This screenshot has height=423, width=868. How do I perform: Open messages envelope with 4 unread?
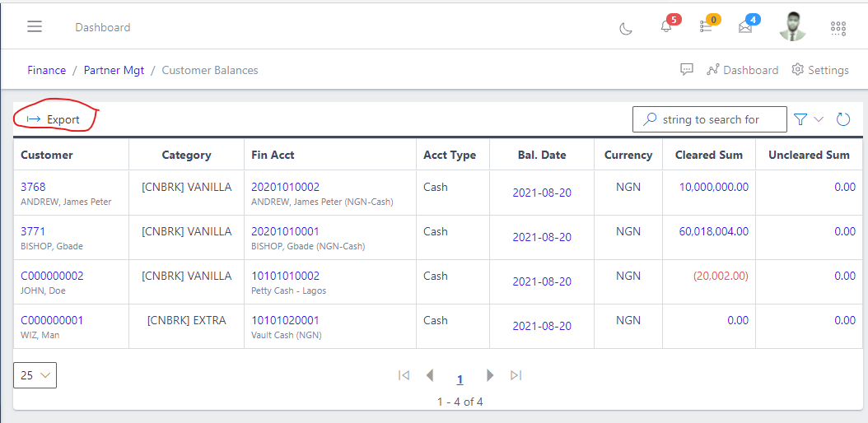click(745, 26)
